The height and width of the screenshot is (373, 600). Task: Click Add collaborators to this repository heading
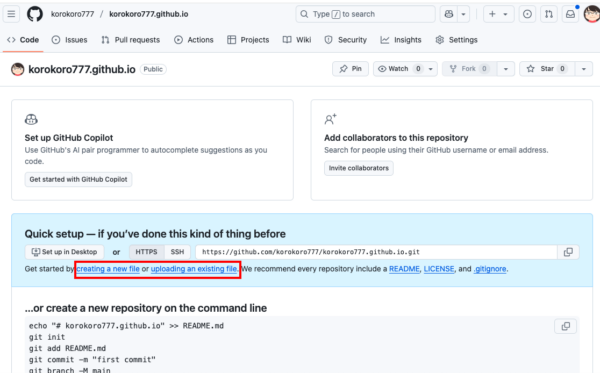(x=396, y=138)
